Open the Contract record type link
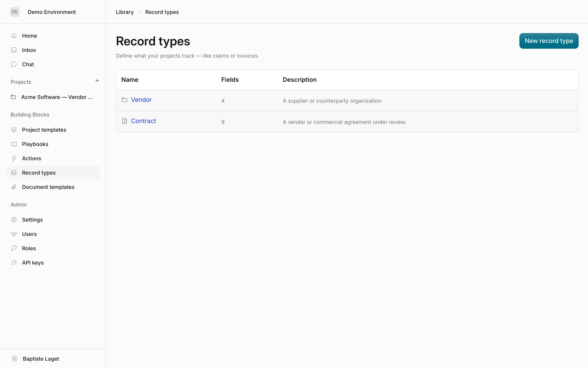588x368 pixels. (144, 121)
